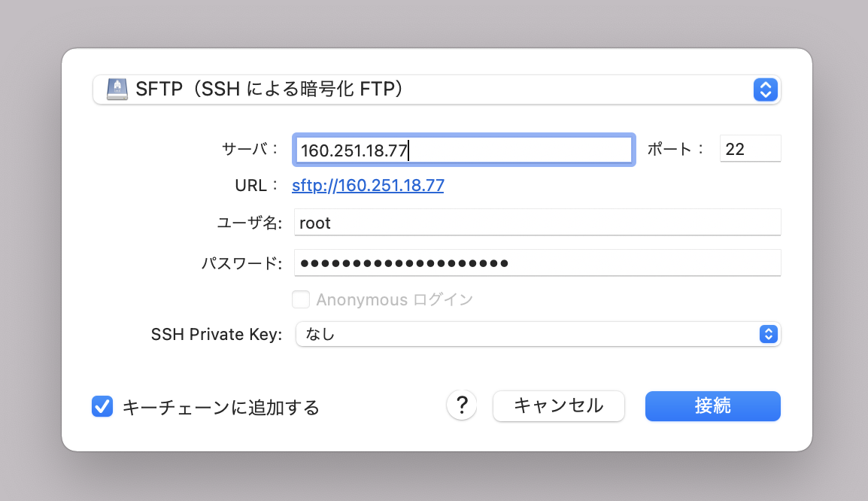
Task: Open help with the question mark button
Action: click(462, 405)
